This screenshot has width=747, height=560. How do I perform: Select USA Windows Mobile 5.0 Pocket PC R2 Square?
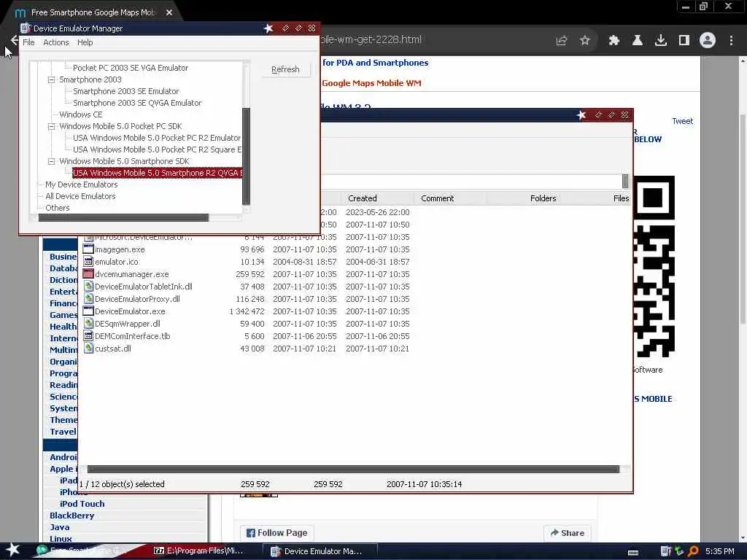pyautogui.click(x=157, y=149)
